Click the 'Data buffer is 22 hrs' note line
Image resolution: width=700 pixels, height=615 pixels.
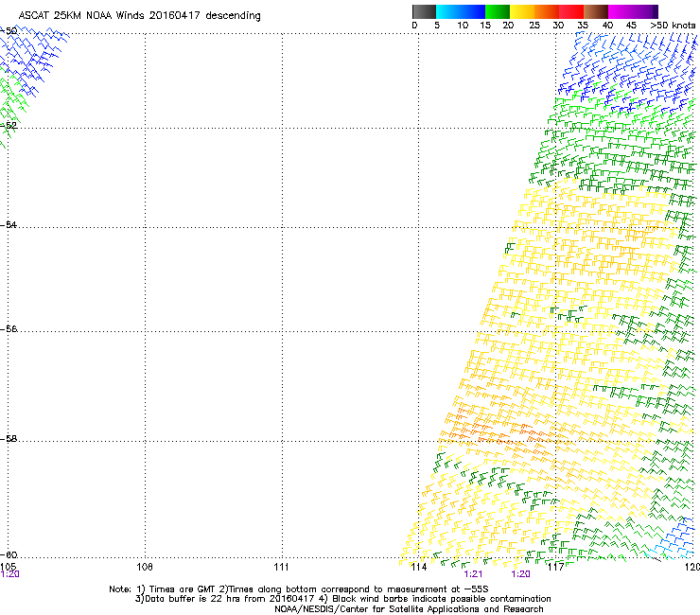pyautogui.click(x=342, y=599)
